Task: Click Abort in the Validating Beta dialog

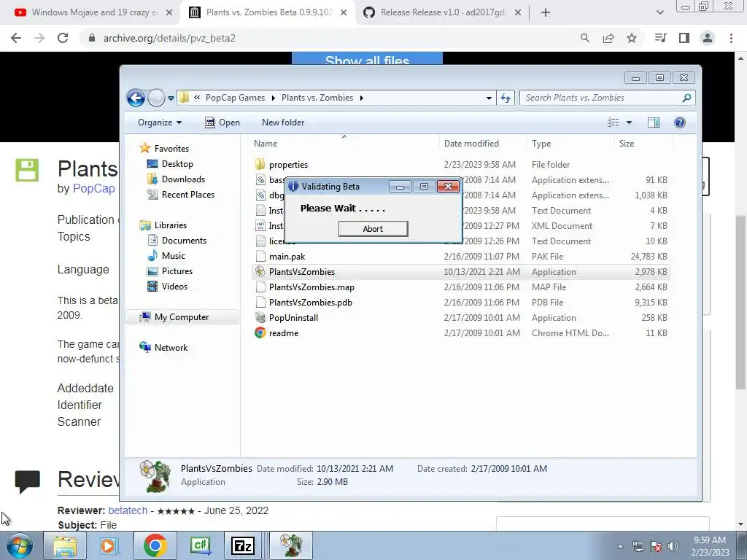Action: [373, 228]
